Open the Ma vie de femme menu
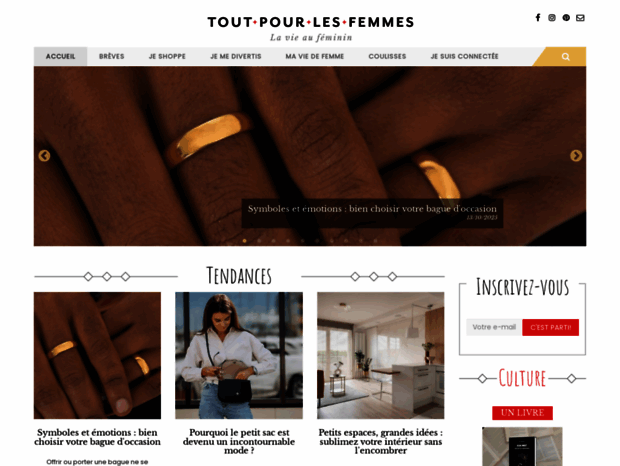This screenshot has width=620, height=466. tap(315, 57)
